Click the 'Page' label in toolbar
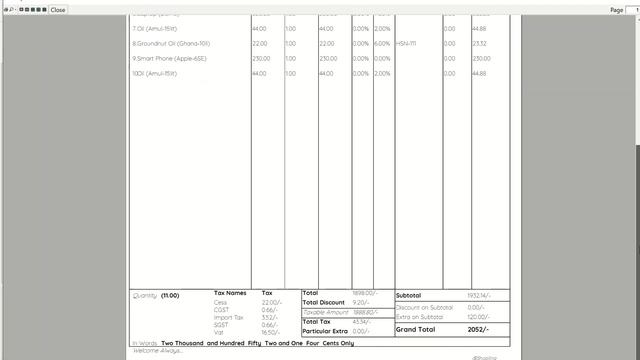Viewport: 640px width, 360px height. point(616,10)
